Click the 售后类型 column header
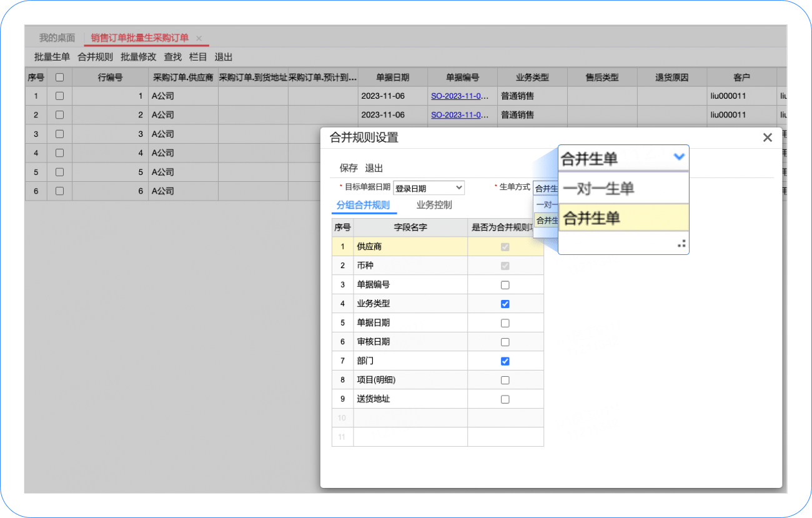 [602, 77]
